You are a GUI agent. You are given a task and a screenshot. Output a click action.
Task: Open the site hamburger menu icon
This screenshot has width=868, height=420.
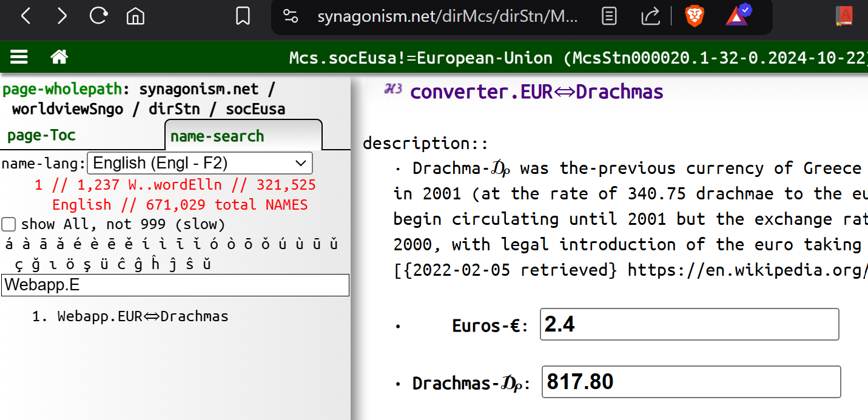19,57
